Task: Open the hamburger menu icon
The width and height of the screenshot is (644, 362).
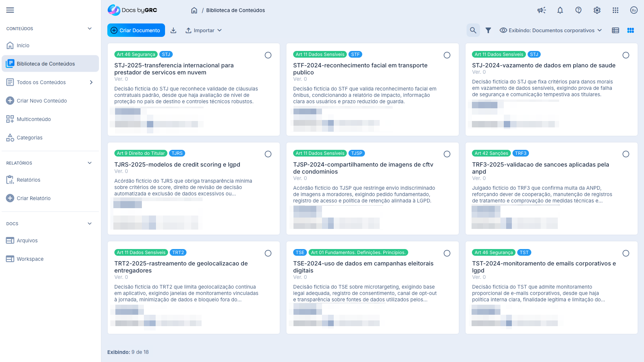Action: click(10, 10)
